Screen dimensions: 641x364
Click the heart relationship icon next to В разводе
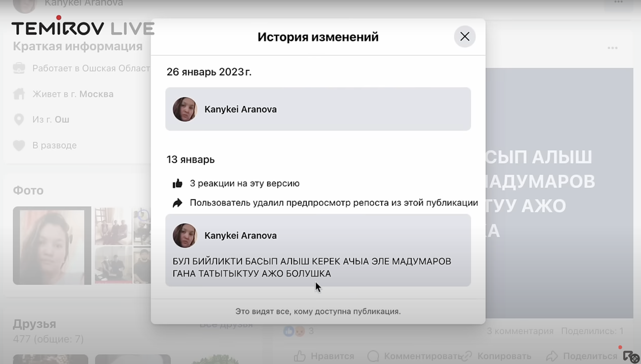(19, 146)
